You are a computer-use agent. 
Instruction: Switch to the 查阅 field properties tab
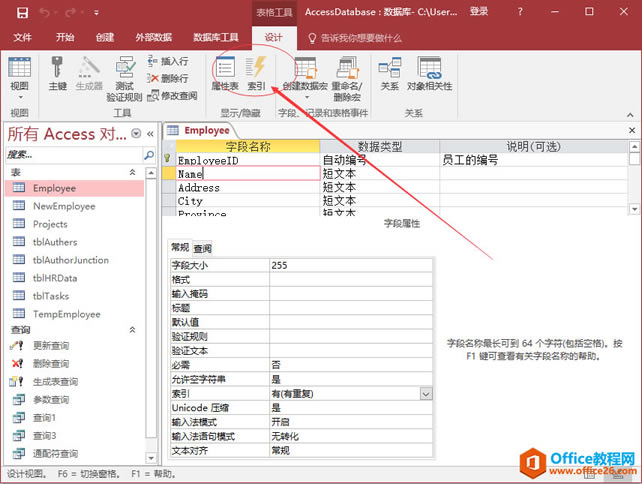point(202,248)
